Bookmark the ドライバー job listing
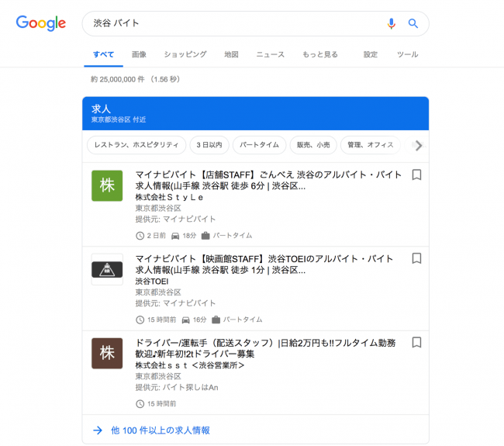This screenshot has width=504, height=446. (416, 342)
